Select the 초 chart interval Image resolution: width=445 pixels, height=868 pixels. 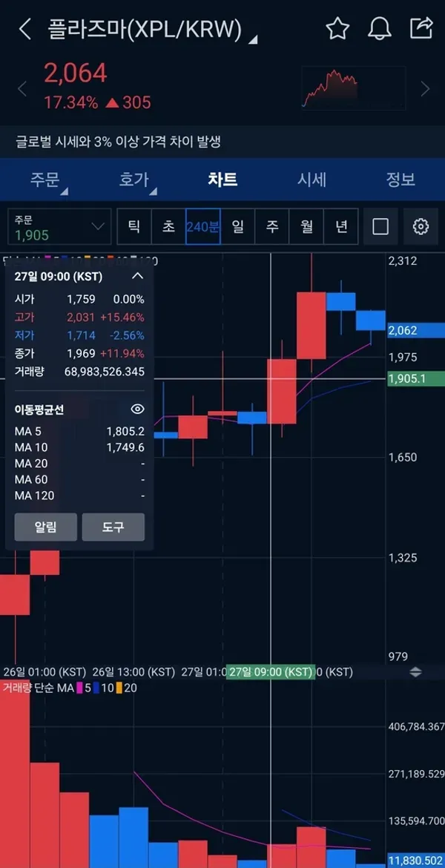(x=168, y=226)
